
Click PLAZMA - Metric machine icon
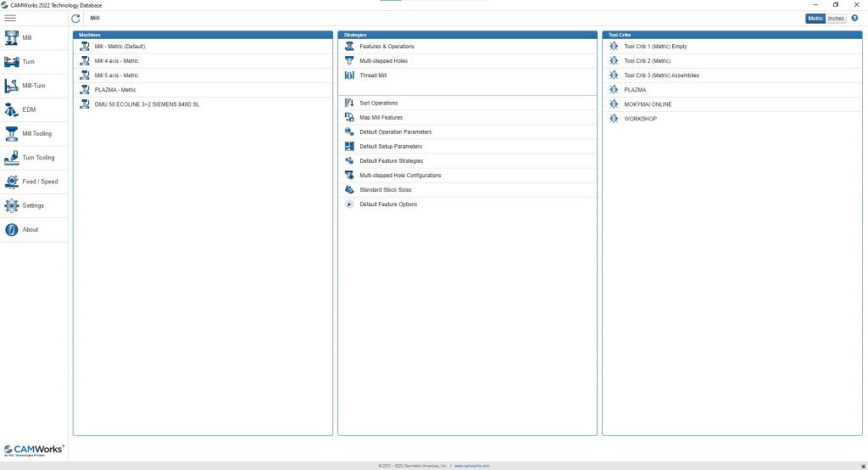pos(85,90)
